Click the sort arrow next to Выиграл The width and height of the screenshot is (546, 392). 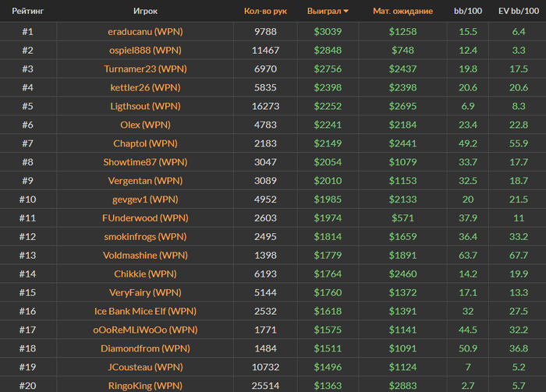tap(346, 11)
